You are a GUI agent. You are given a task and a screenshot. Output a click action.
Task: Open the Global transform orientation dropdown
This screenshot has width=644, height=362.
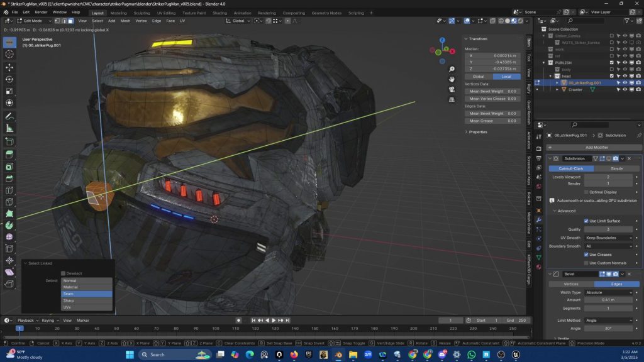[x=238, y=21]
